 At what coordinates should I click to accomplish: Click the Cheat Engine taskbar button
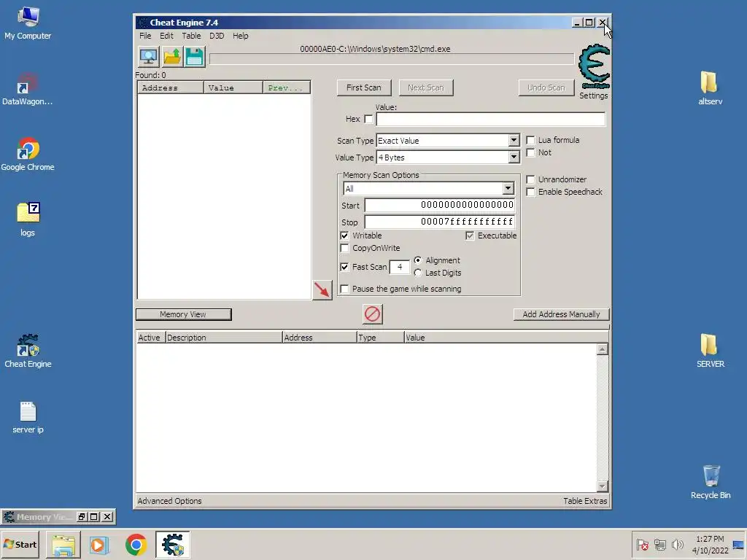tap(172, 544)
